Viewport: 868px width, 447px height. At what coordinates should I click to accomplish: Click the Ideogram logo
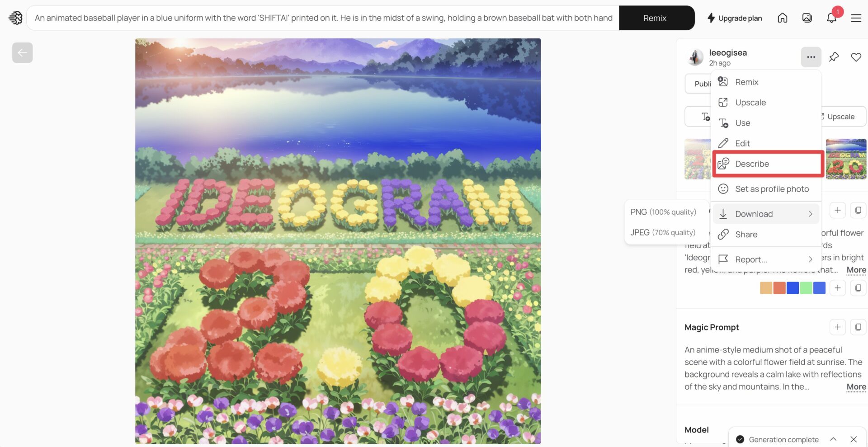click(x=15, y=18)
